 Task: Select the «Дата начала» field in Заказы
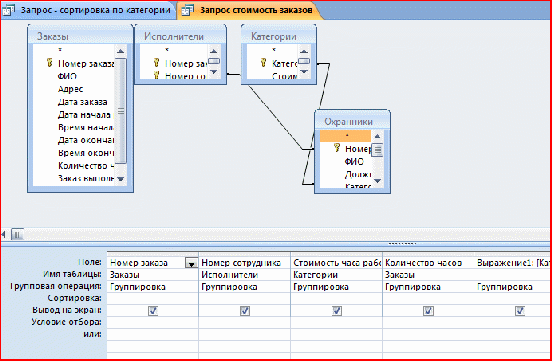[x=84, y=115]
